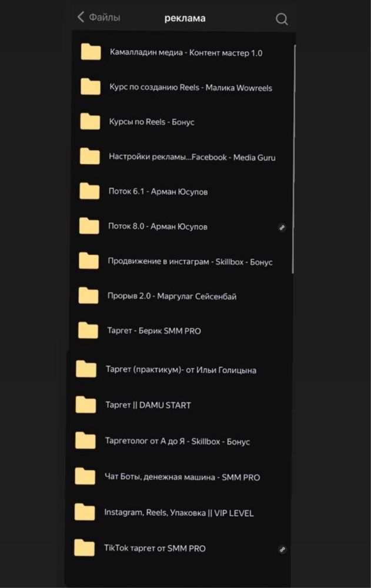The height and width of the screenshot is (588, 371).
Task: Open Чат Боты, денежная машина - SMM PRO
Action: coord(182,477)
